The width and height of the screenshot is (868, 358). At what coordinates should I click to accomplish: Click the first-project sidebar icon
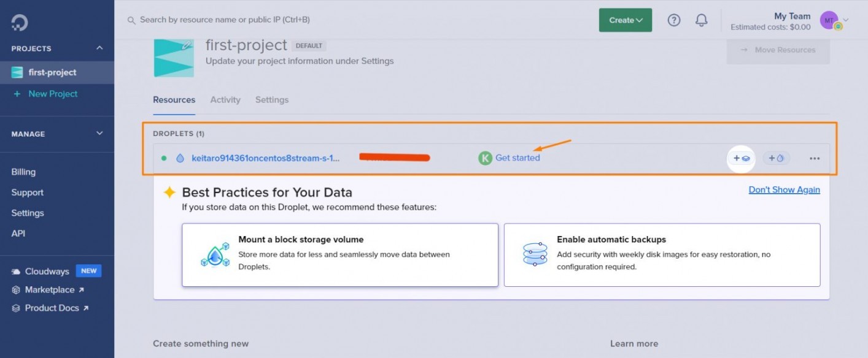point(17,72)
